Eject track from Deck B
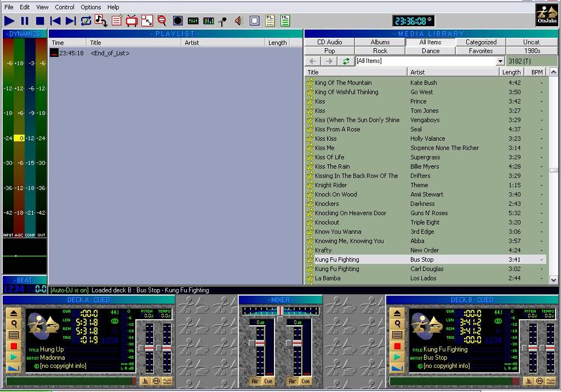Image resolution: width=561 pixels, height=392 pixels. coord(397,314)
